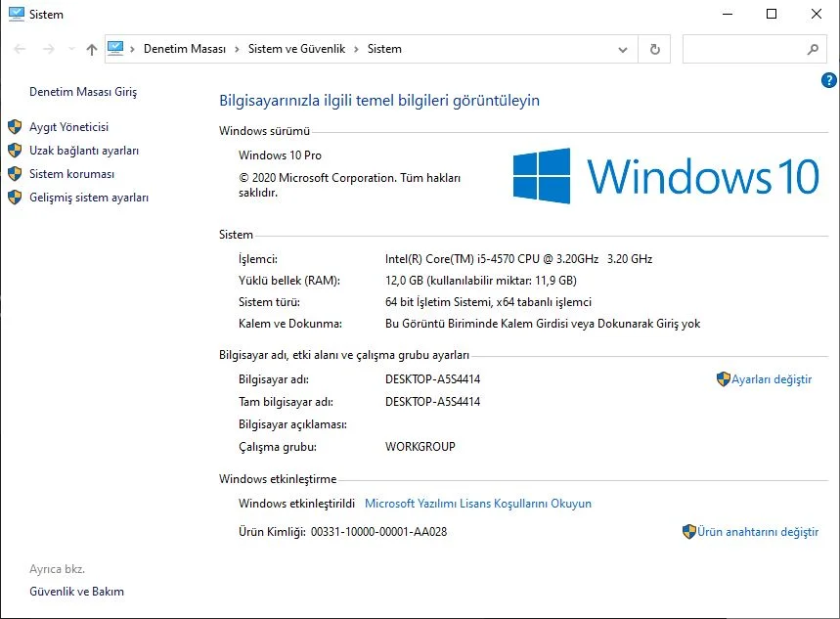840x619 pixels.
Task: Click the page heading Bilgisayarınızla ilgili temel bilgileri görüntüleyin
Action: pyautogui.click(x=379, y=101)
